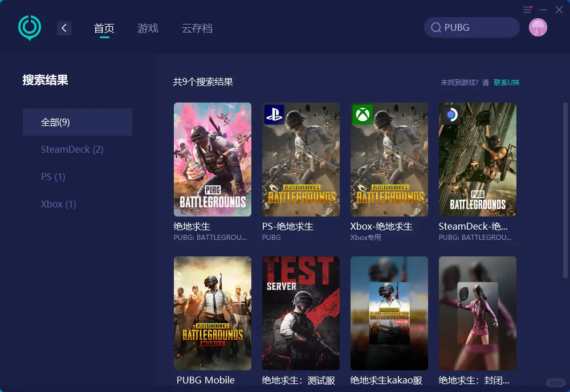Close the application window
The image size is (570, 392).
click(x=559, y=10)
